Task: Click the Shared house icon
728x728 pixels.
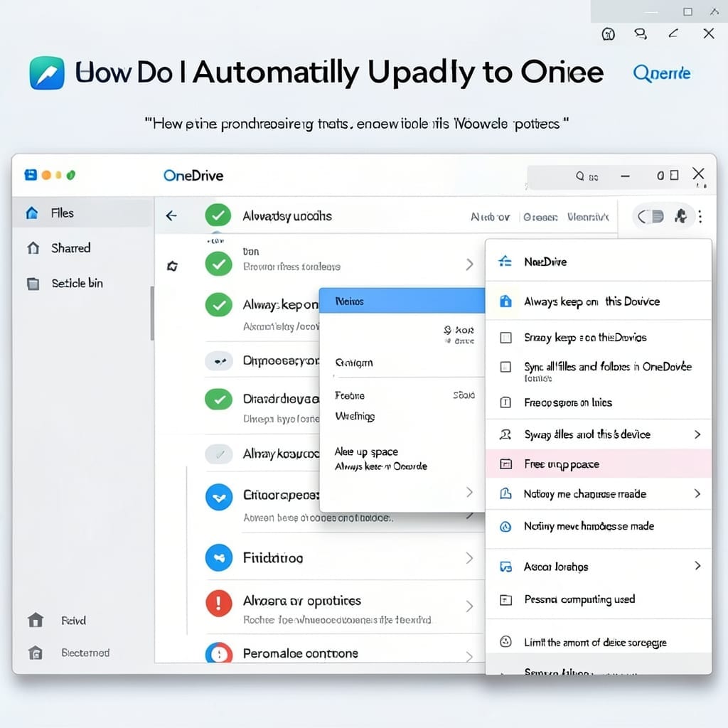Action: 33,248
